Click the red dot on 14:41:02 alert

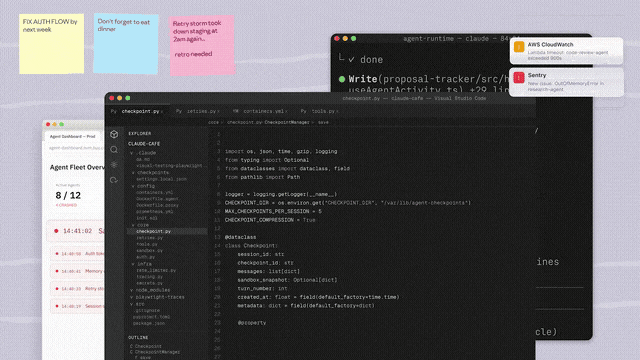pos(56,231)
